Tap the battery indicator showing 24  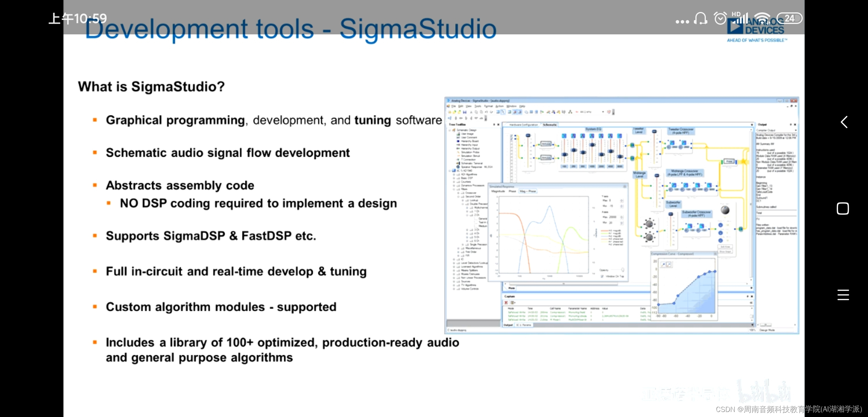coord(790,18)
